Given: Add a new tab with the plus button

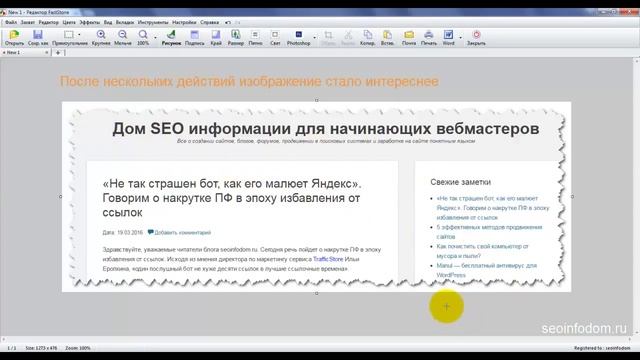Looking at the screenshot, I should tap(58, 53).
